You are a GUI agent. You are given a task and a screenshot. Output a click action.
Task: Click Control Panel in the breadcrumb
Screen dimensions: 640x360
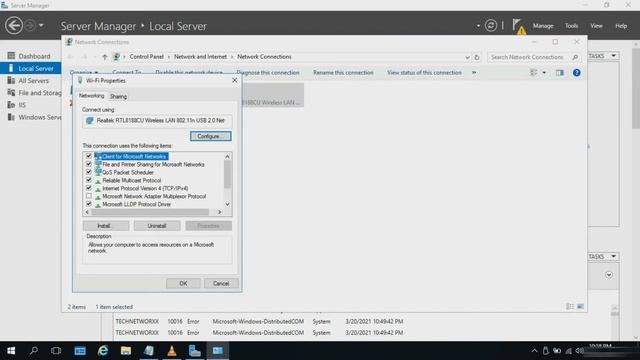(147, 57)
